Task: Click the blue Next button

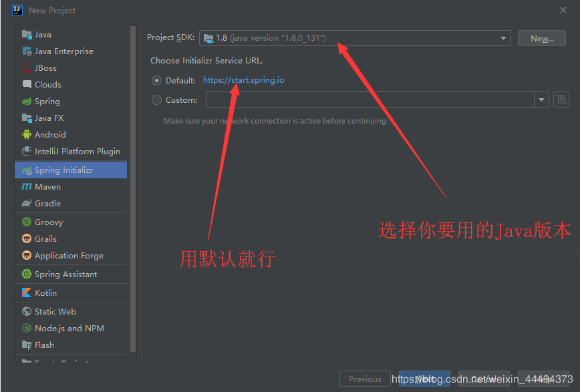Action: pos(424,379)
